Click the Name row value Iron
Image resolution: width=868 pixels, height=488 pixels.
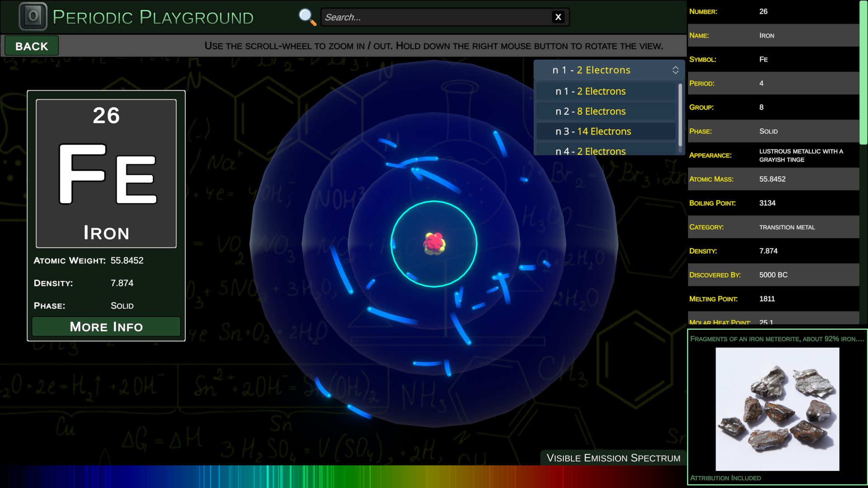tap(767, 36)
